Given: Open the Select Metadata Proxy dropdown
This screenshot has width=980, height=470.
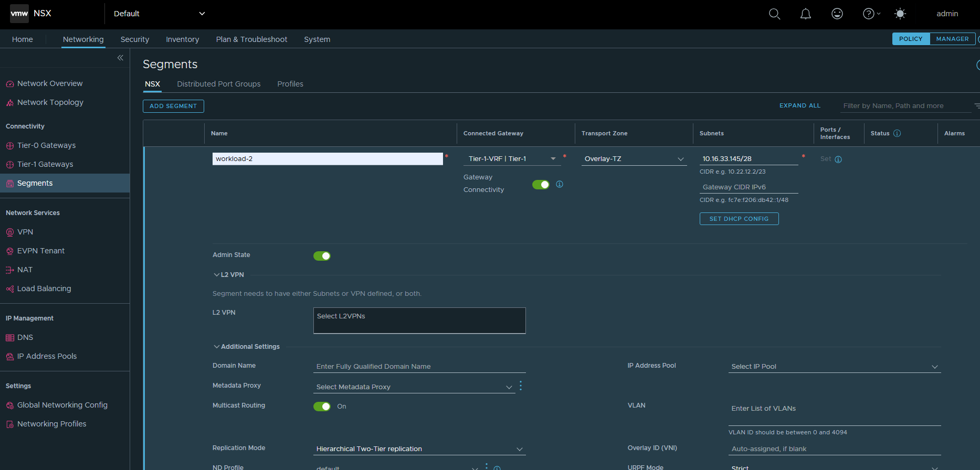Looking at the screenshot, I should point(414,387).
